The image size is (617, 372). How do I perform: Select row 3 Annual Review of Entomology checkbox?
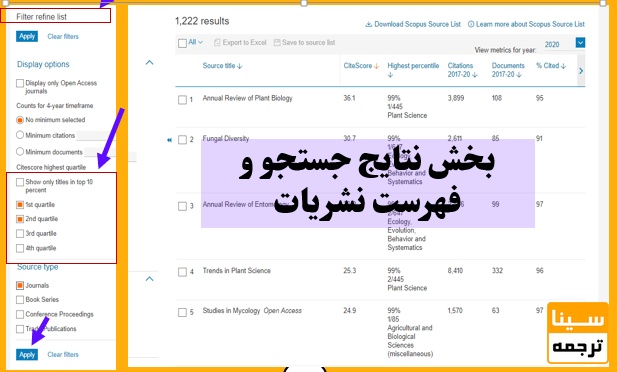click(182, 206)
